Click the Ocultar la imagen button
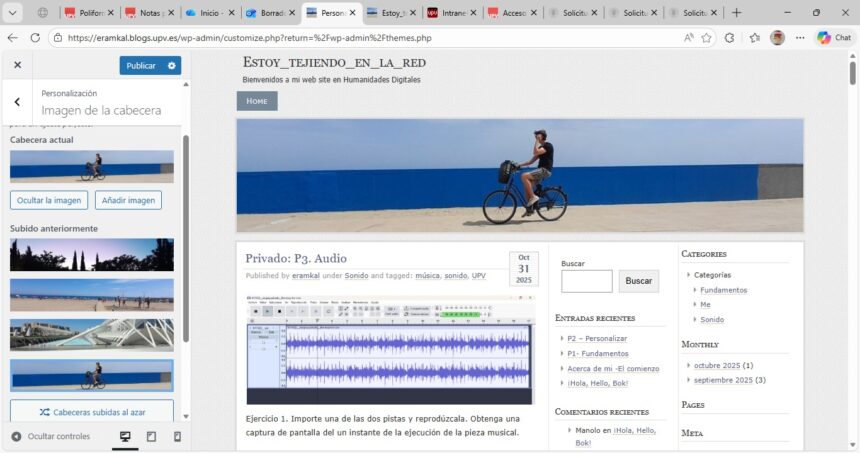 (49, 200)
